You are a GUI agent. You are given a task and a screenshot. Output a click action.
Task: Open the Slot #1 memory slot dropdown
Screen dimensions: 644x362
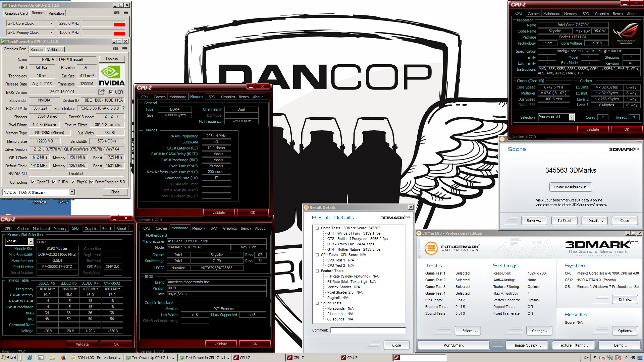coord(31,241)
